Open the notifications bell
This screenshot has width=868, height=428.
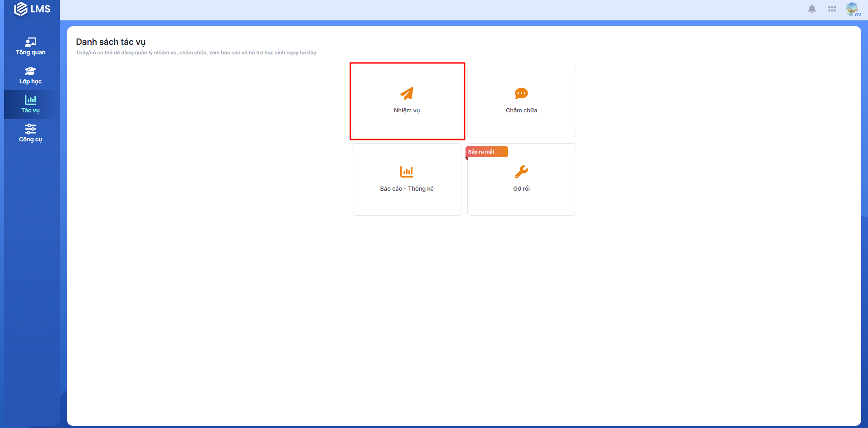tap(812, 9)
